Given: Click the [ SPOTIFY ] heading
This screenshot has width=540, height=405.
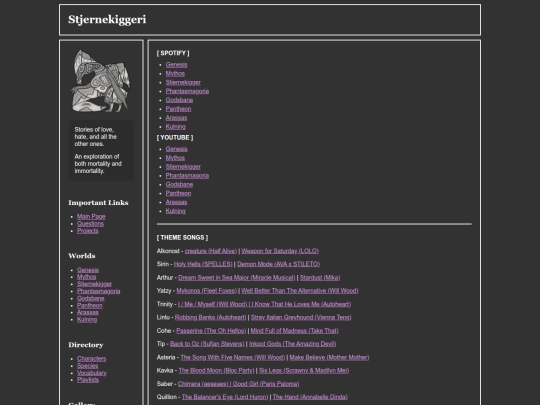Looking at the screenshot, I should 173,53.
